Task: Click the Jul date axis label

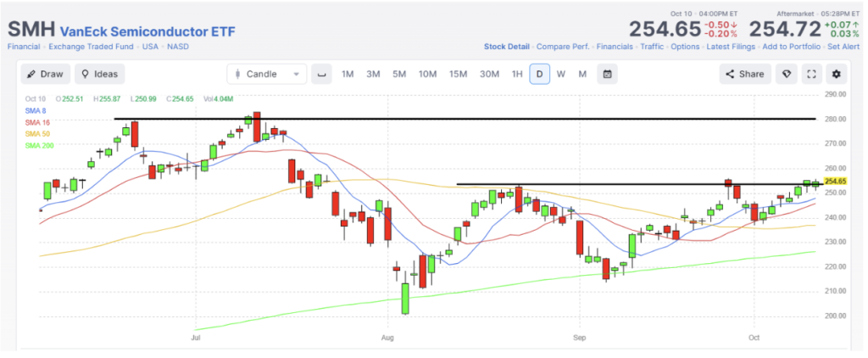Action: coord(196,337)
